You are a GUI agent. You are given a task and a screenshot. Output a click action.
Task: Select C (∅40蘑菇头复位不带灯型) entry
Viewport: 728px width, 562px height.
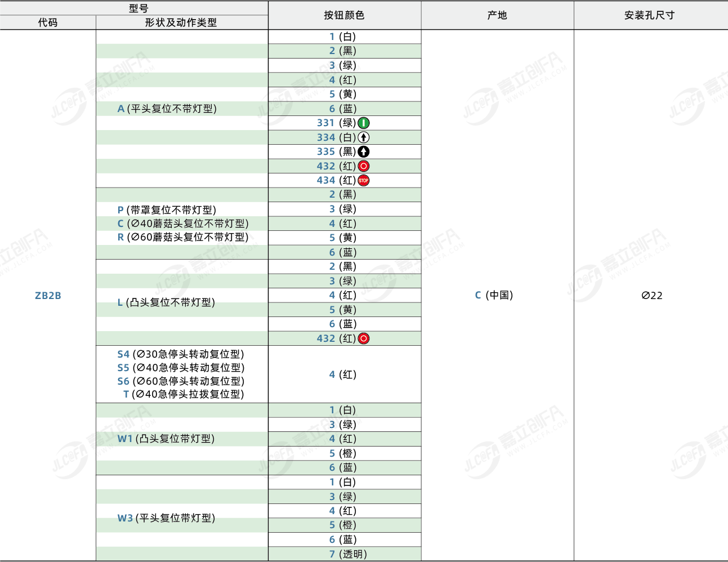coord(183,224)
